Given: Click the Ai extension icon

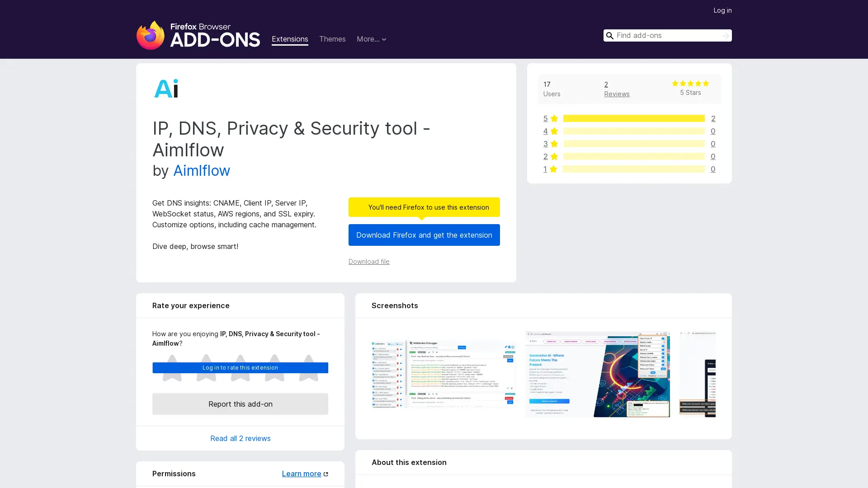Looking at the screenshot, I should click(166, 88).
